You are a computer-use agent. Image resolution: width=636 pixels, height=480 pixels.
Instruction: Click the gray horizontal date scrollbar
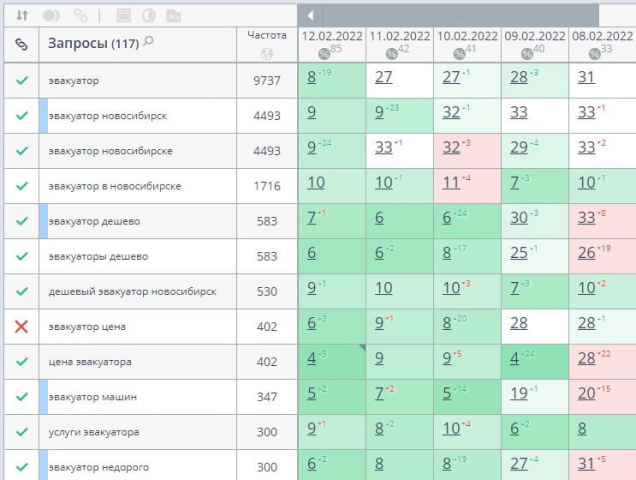click(x=460, y=15)
